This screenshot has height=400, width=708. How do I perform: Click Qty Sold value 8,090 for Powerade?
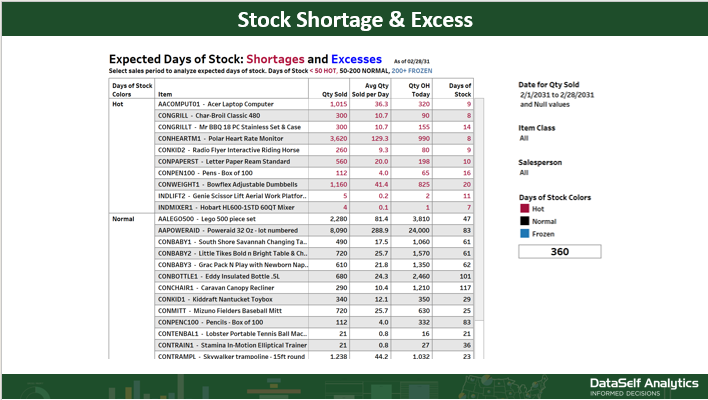[x=339, y=231]
